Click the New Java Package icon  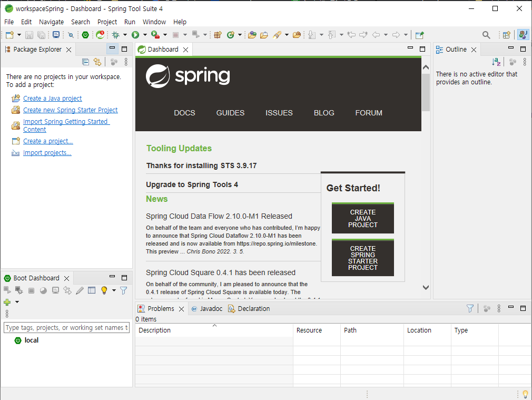[x=218, y=35]
